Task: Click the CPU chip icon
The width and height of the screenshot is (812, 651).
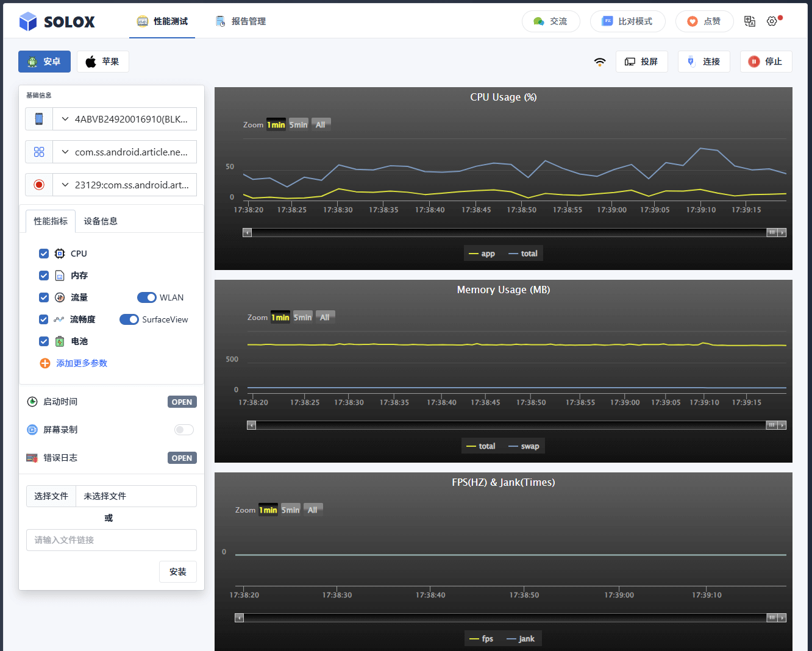Action: coord(60,254)
